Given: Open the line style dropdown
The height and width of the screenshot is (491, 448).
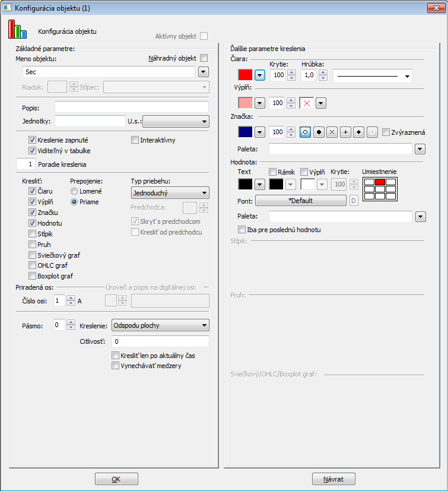Looking at the screenshot, I should tap(373, 75).
